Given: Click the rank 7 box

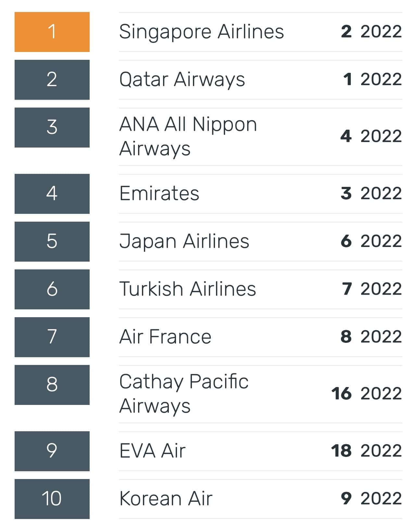Looking at the screenshot, I should 52,337.
